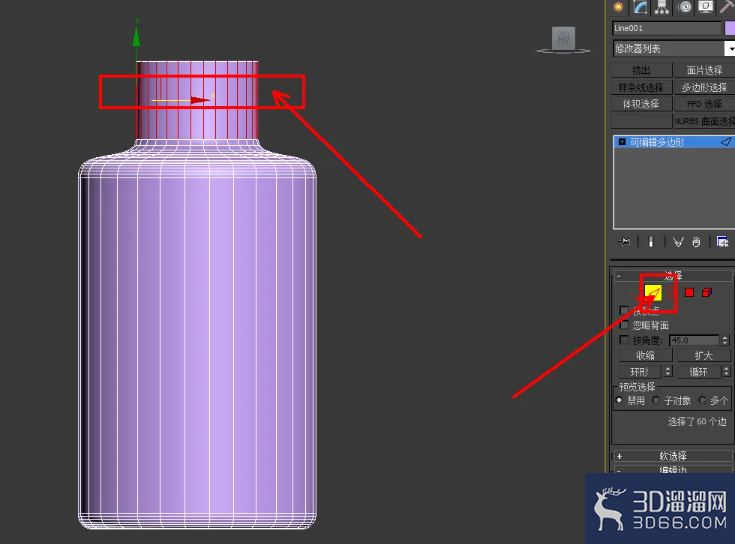Select the 禁用 preview radio button
This screenshot has height=544, width=735.
tap(619, 400)
